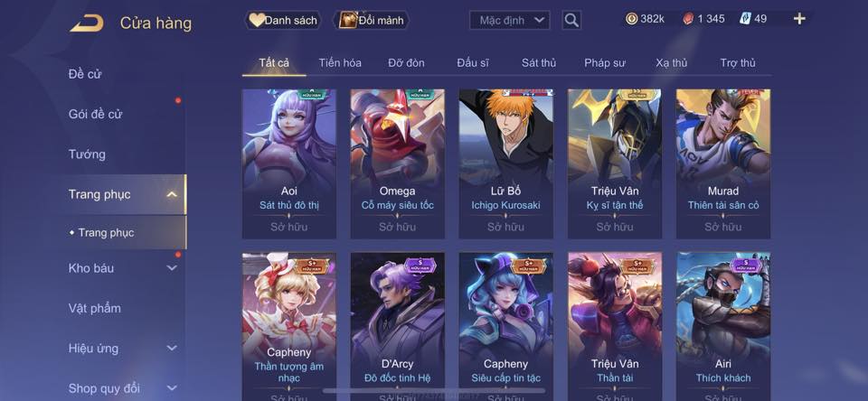Select the Lữ Bố Ichigo Kurosaki skin
The width and height of the screenshot is (868, 401).
click(x=505, y=163)
